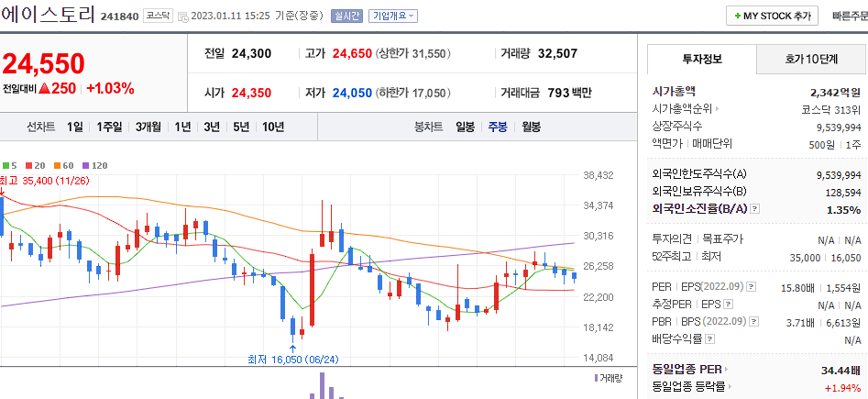Click the current price 24,550

point(44,63)
